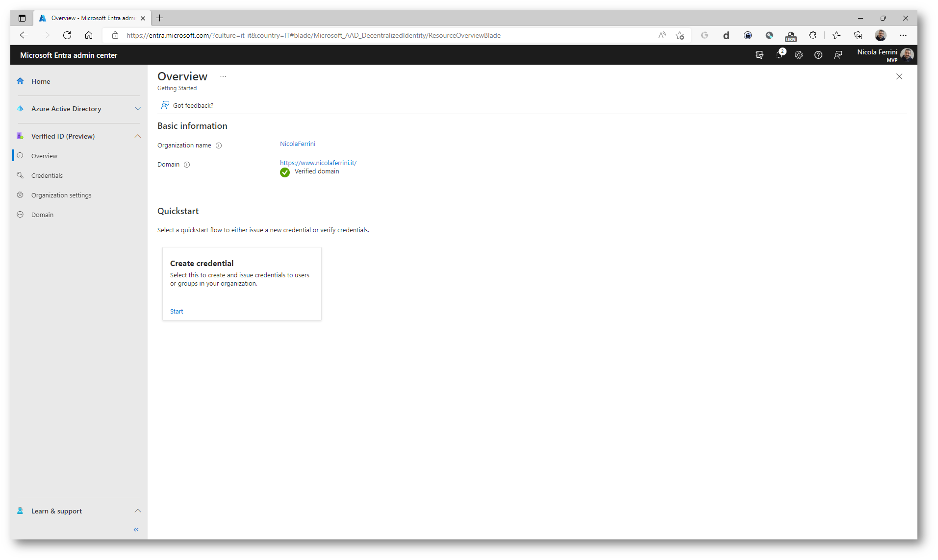Image resolution: width=938 pixels, height=560 pixels.
Task: Toggle Read aloud in address bar
Action: coord(662,35)
